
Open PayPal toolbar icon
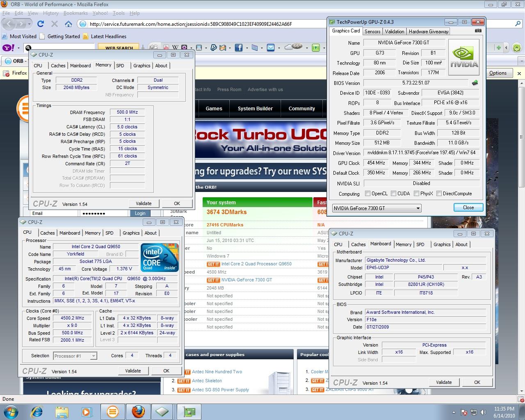pyautogui.click(x=214, y=48)
